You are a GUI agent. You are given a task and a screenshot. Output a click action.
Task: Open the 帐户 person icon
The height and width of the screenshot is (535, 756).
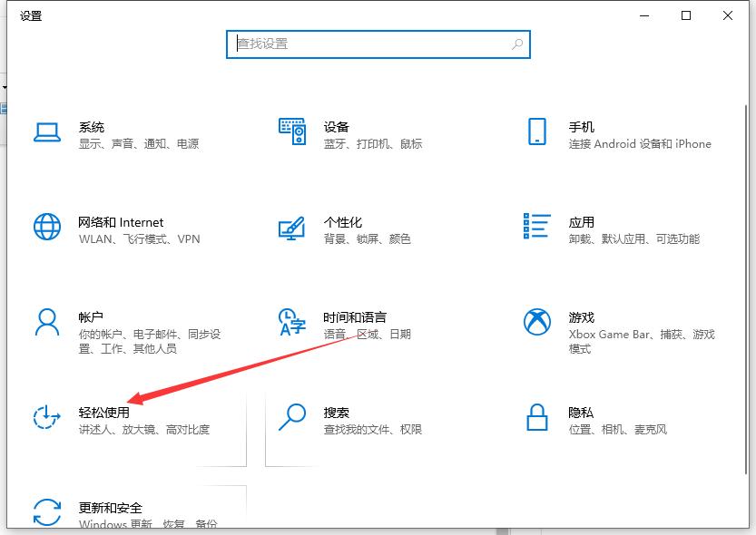[x=47, y=322]
